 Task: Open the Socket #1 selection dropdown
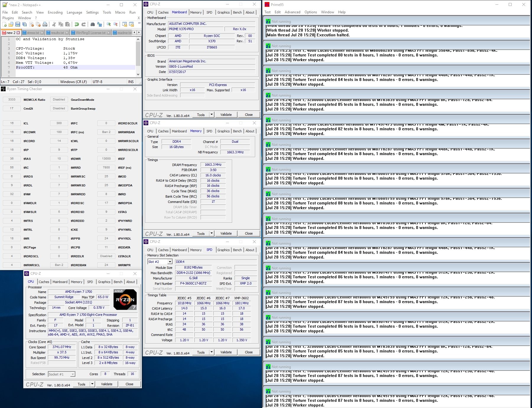coord(73,374)
